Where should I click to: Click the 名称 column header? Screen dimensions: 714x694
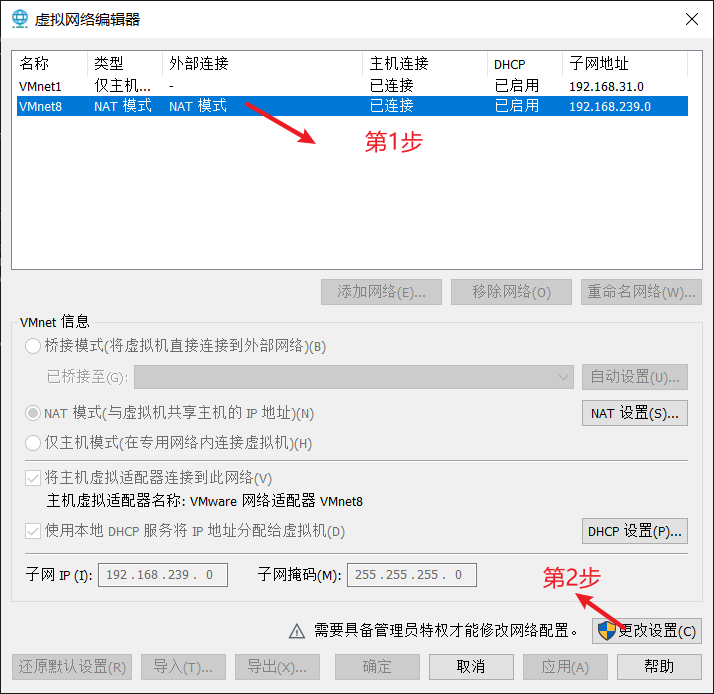tap(50, 63)
